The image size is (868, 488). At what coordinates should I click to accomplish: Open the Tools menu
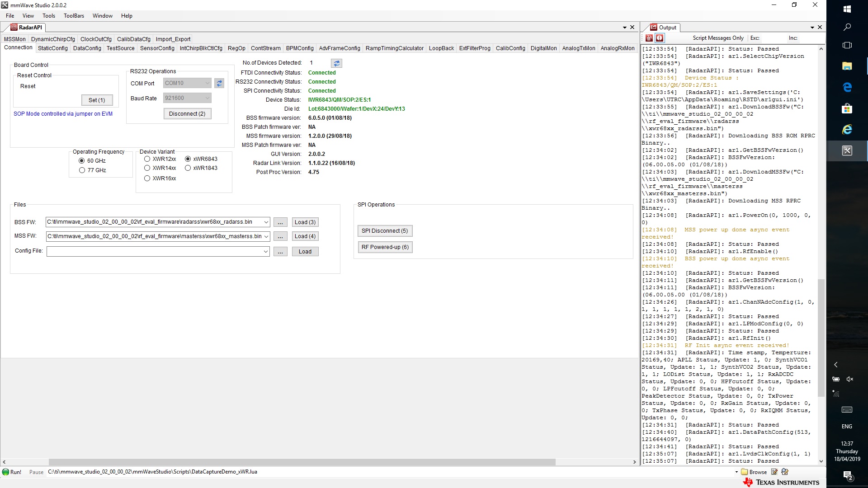click(49, 16)
